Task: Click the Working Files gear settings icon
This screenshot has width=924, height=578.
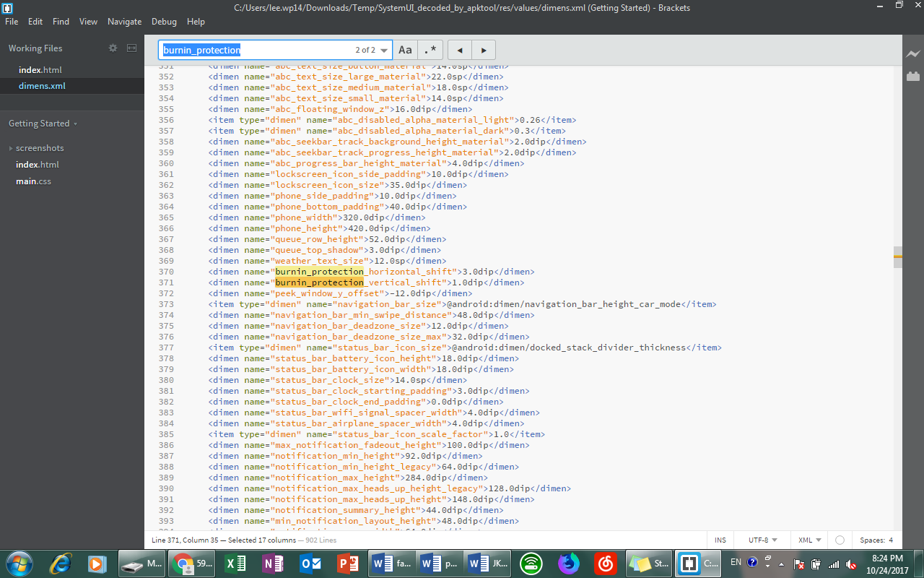Action: pos(113,48)
